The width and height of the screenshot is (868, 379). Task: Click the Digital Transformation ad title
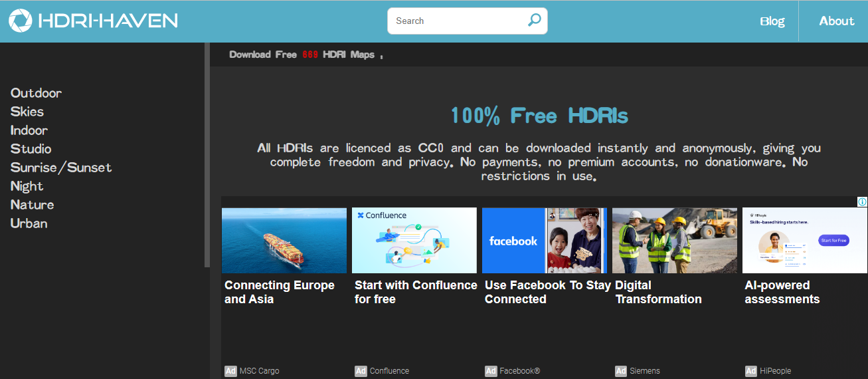(x=658, y=292)
